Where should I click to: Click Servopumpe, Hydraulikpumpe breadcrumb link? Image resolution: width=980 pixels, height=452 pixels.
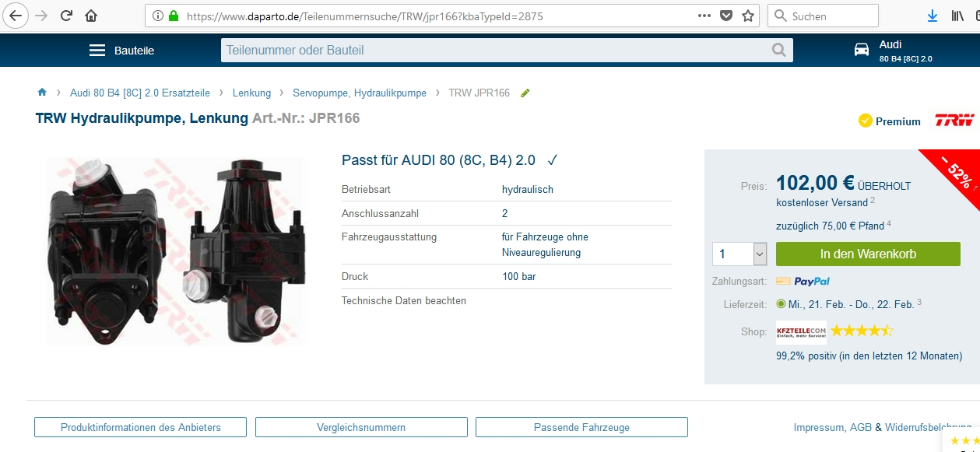(360, 93)
